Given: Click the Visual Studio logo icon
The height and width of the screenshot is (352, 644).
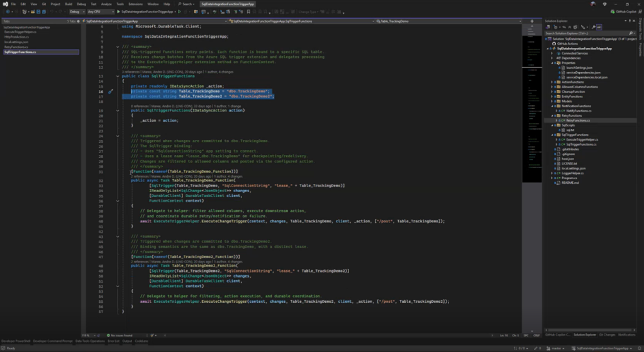Looking at the screenshot, I should [x=5, y=4].
